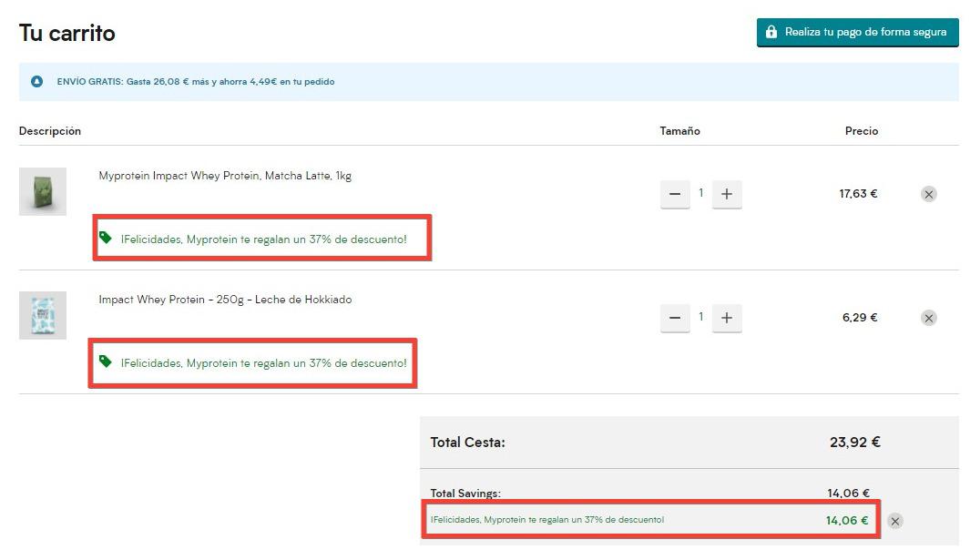Click the discount message in the totals box

point(547,520)
